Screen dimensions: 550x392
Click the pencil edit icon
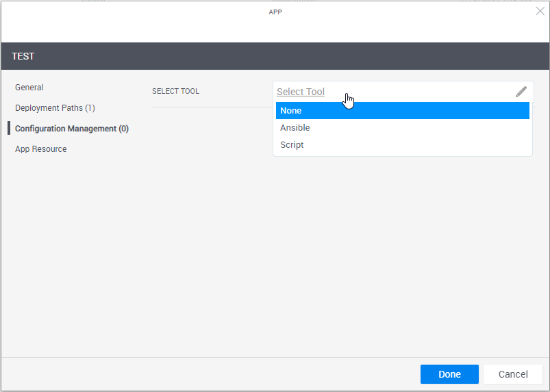(521, 92)
